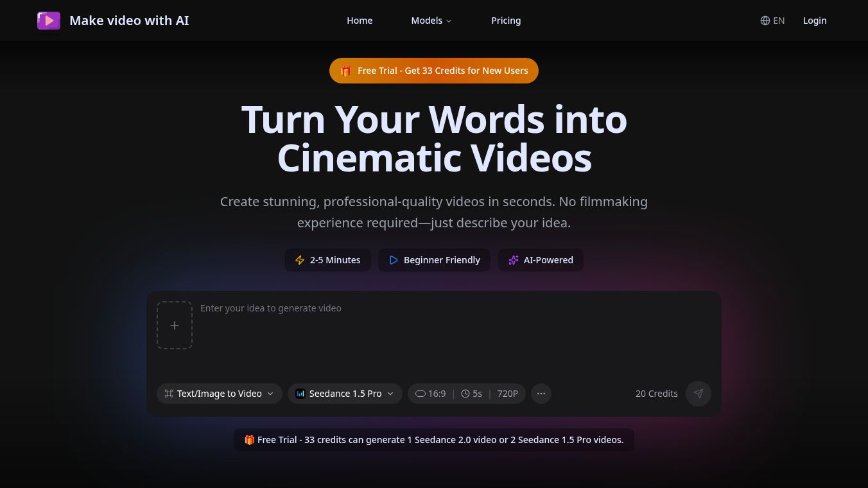Click the 16:9 aspect ratio setting
Screen dimensions: 868x488
click(x=431, y=394)
